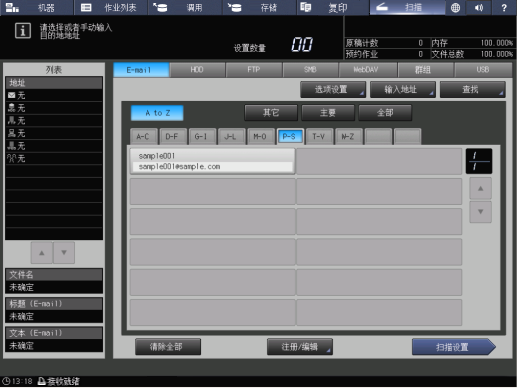Select the USB destination tab
The height and width of the screenshot is (388, 517).
point(483,70)
